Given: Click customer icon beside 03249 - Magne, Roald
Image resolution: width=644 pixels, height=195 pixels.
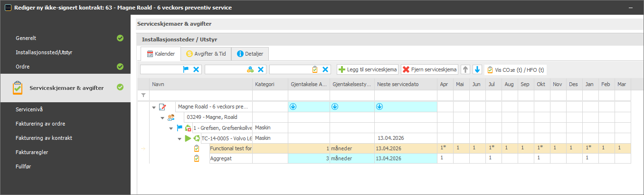Looking at the screenshot, I should 171,117.
